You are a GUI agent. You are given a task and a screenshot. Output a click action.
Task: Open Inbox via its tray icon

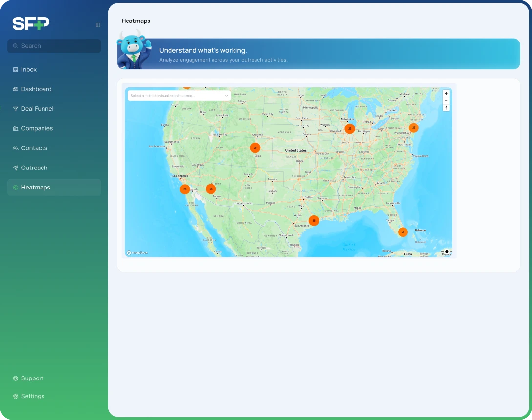point(16,70)
